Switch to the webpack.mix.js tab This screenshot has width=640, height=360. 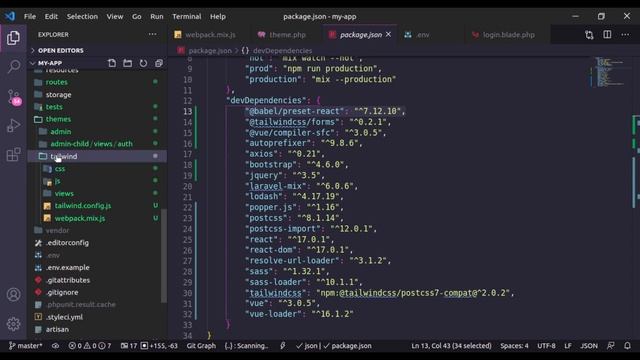209,35
